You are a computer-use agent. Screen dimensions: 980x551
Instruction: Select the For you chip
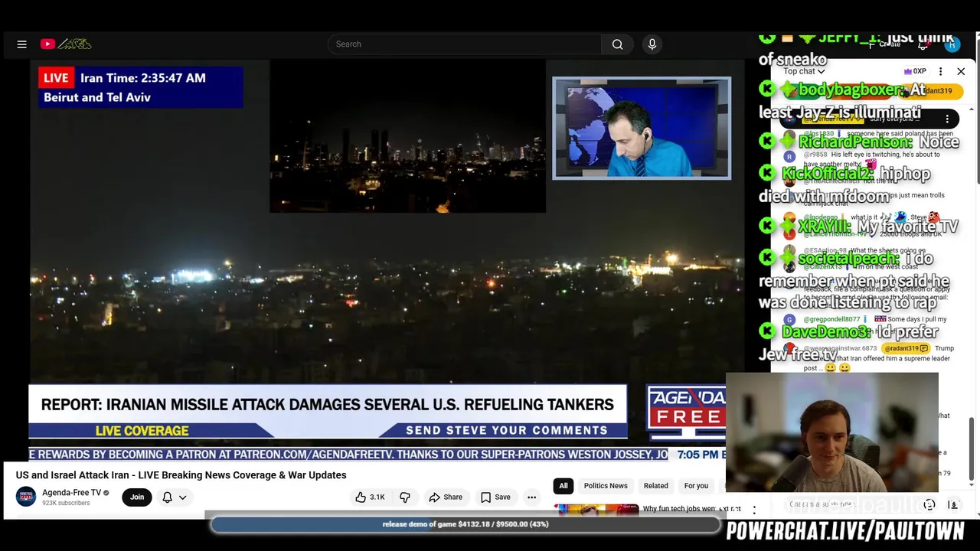click(x=696, y=486)
